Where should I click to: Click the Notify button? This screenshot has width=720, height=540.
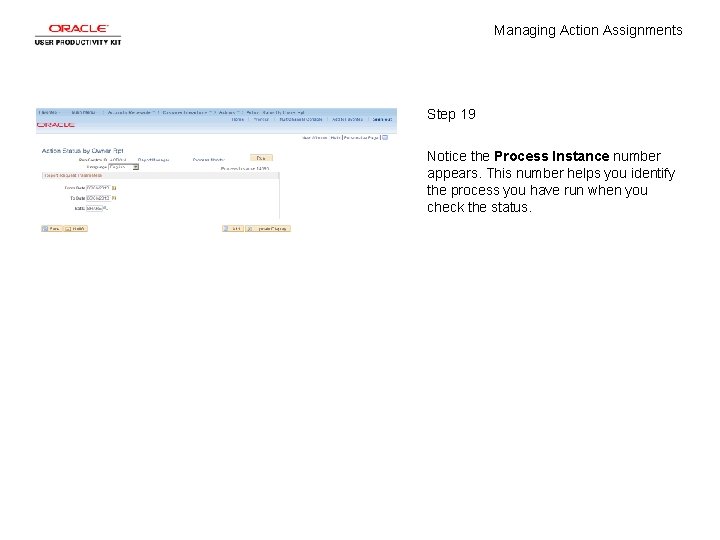(x=75, y=229)
